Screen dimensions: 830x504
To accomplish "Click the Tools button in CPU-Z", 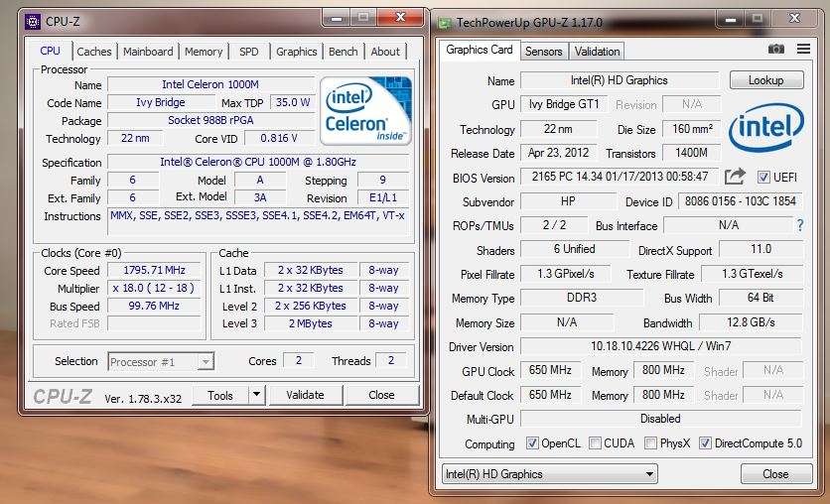I will [220, 395].
